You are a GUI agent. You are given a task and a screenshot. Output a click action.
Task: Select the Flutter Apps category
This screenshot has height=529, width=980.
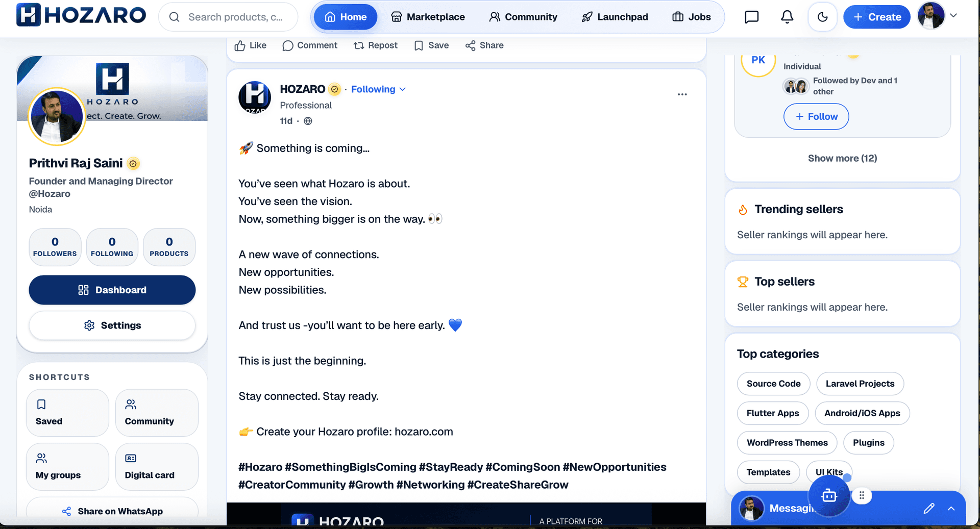pos(773,413)
